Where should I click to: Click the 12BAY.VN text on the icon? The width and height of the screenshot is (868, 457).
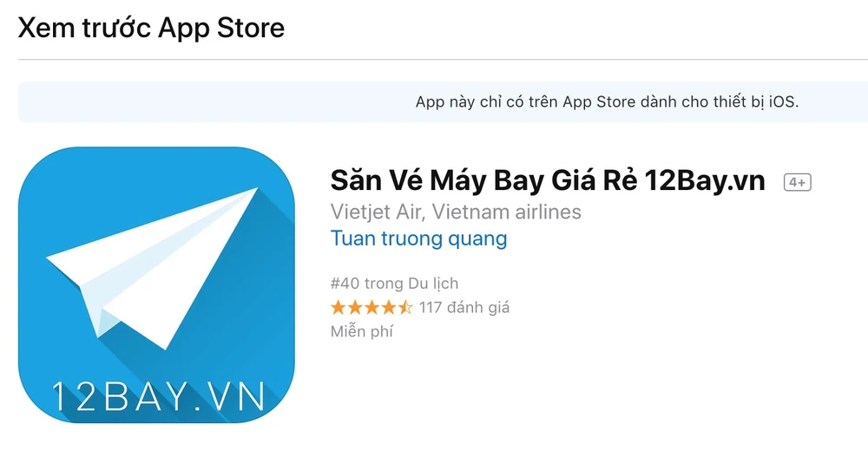[x=158, y=396]
